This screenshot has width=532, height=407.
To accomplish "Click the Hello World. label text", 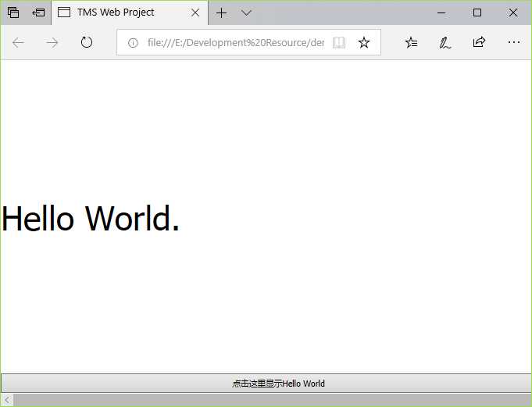I will coord(91,219).
